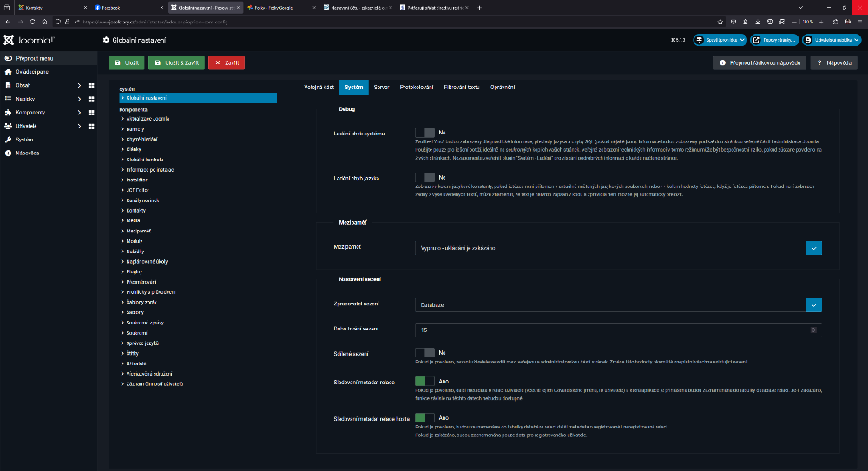
Task: Toggle Sdílená sezení switch
Action: pos(424,353)
